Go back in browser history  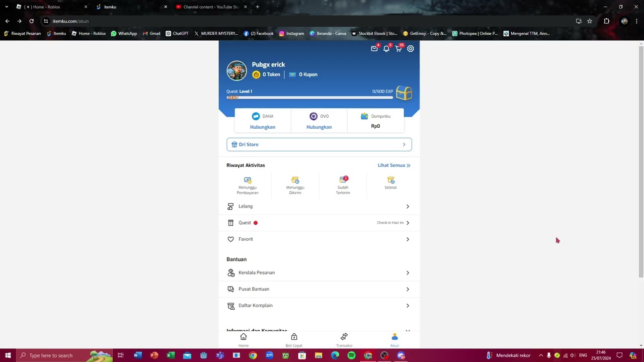(7, 21)
